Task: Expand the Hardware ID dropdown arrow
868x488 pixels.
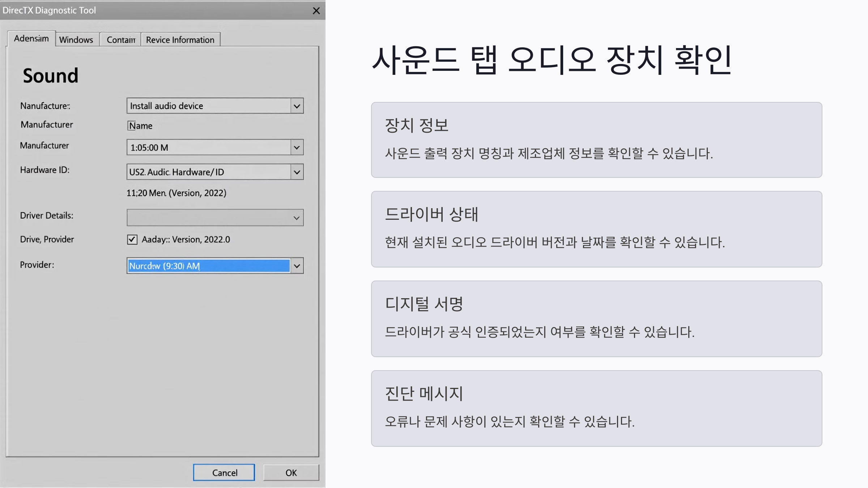Action: [x=297, y=172]
